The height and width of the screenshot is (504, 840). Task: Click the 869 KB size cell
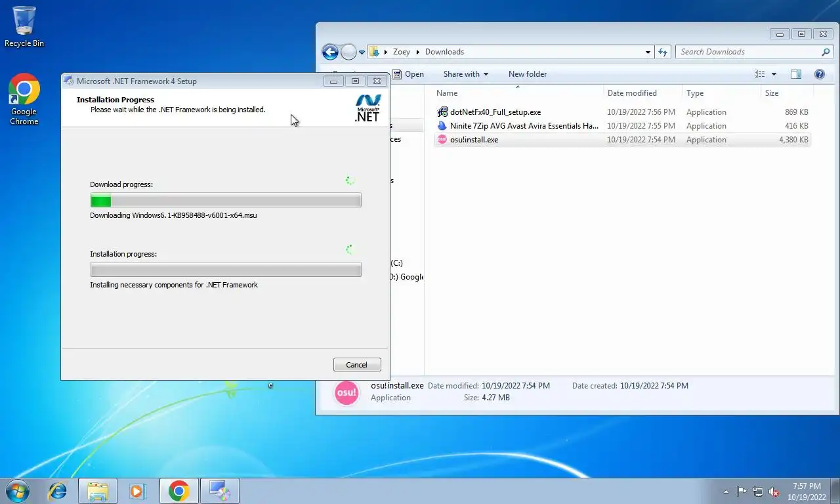(x=796, y=112)
